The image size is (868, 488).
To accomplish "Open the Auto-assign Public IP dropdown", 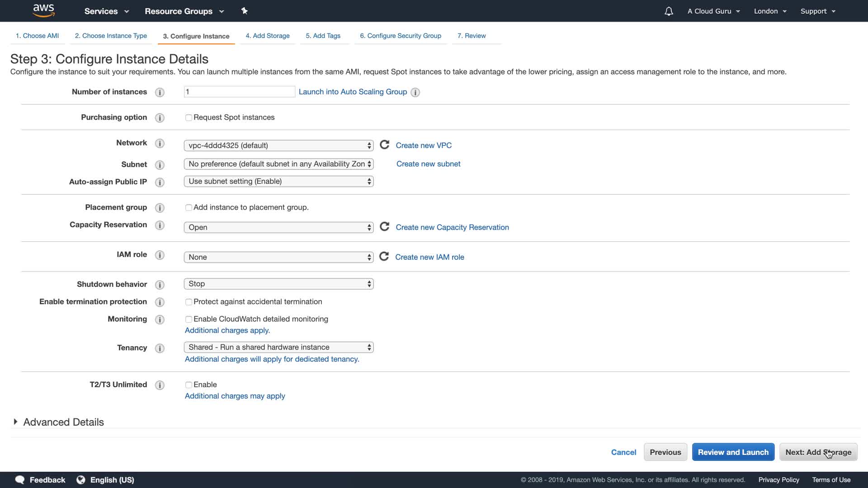I will [278, 182].
